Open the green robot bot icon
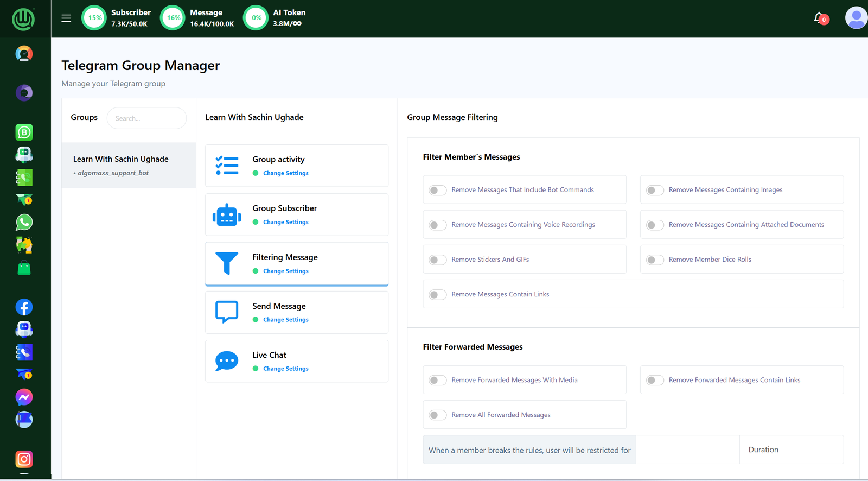The width and height of the screenshot is (868, 481). [24, 155]
